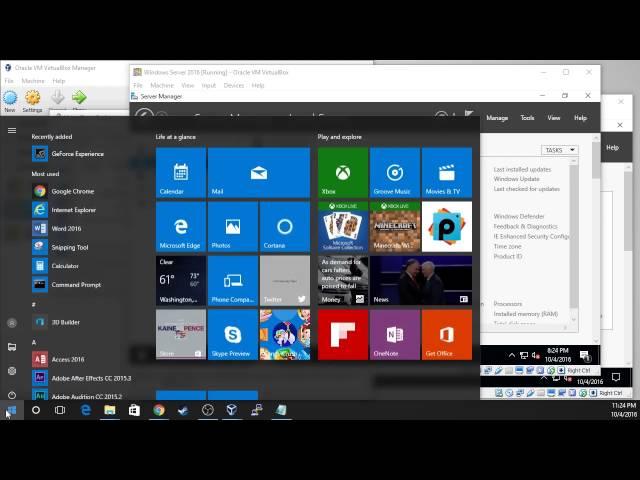Open the Devices menu in VirtualBox VM window
640x480 pixels.
[x=234, y=85]
